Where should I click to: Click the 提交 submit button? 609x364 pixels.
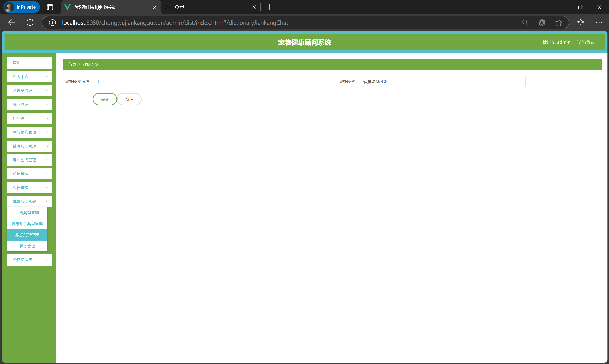(x=105, y=99)
